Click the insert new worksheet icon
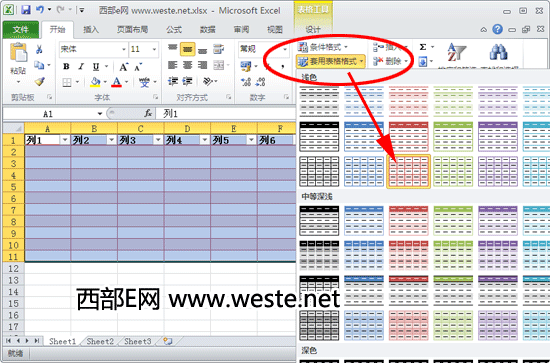550x363 pixels. tap(168, 341)
